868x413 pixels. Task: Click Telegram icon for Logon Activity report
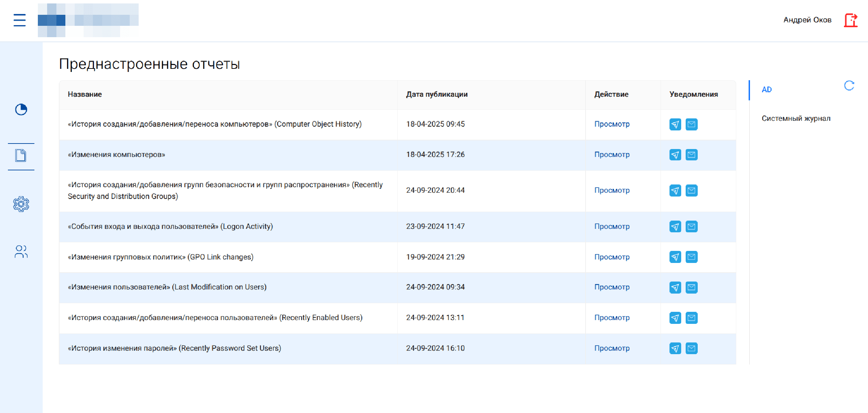[675, 226]
